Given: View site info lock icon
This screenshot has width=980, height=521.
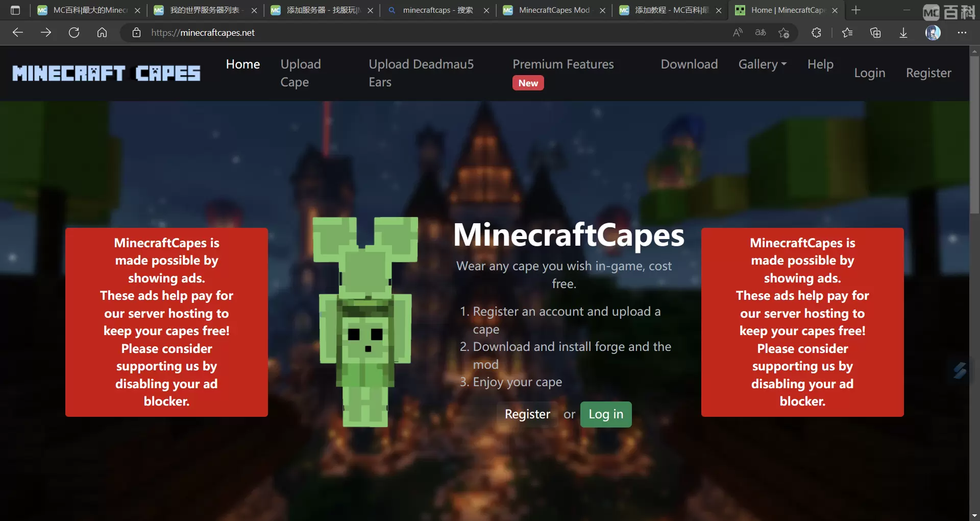Looking at the screenshot, I should click(136, 33).
